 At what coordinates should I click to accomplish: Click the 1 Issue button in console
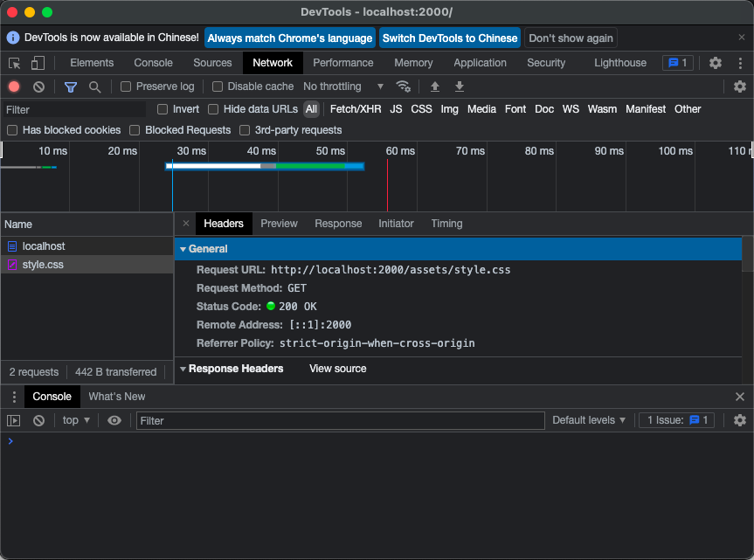tap(676, 420)
